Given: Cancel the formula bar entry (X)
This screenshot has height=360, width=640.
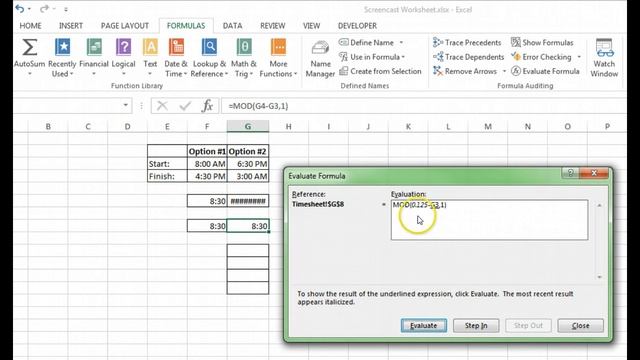Looking at the screenshot, I should coord(162,106).
